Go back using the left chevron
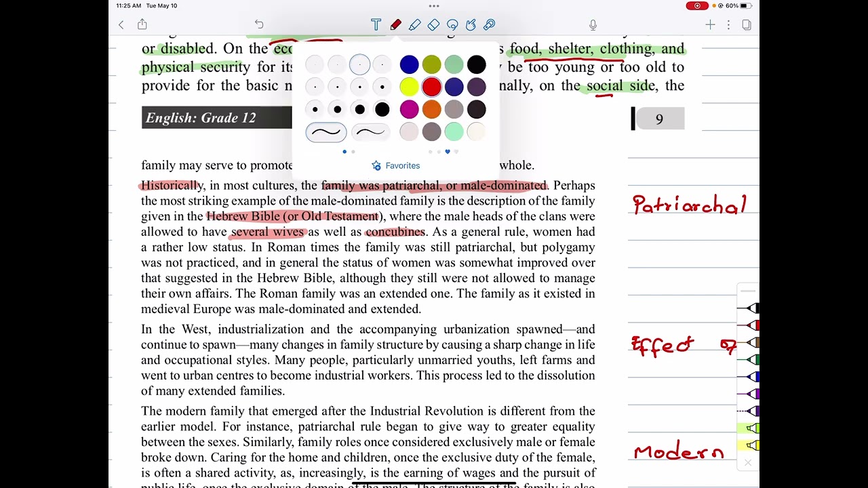This screenshot has width=868, height=488. tap(121, 25)
